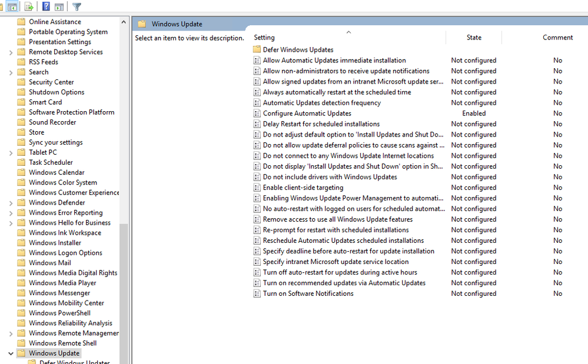Select Shutdown Options tree item
The width and height of the screenshot is (588, 364).
pyautogui.click(x=57, y=92)
